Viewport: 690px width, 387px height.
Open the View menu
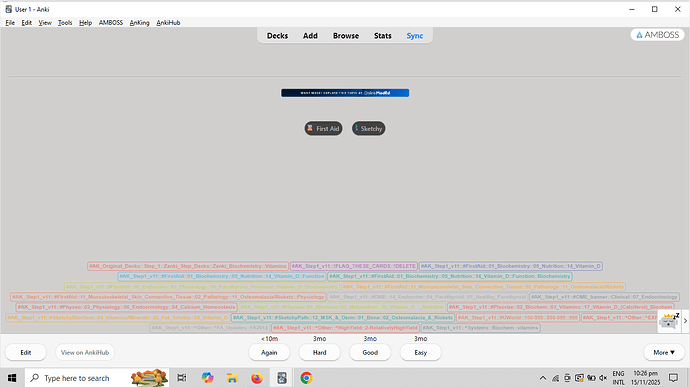tap(45, 22)
